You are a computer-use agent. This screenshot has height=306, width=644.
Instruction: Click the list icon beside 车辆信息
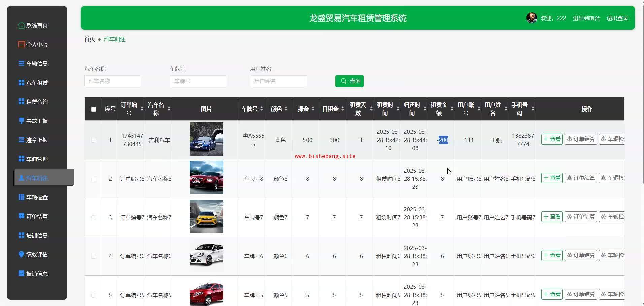click(21, 63)
